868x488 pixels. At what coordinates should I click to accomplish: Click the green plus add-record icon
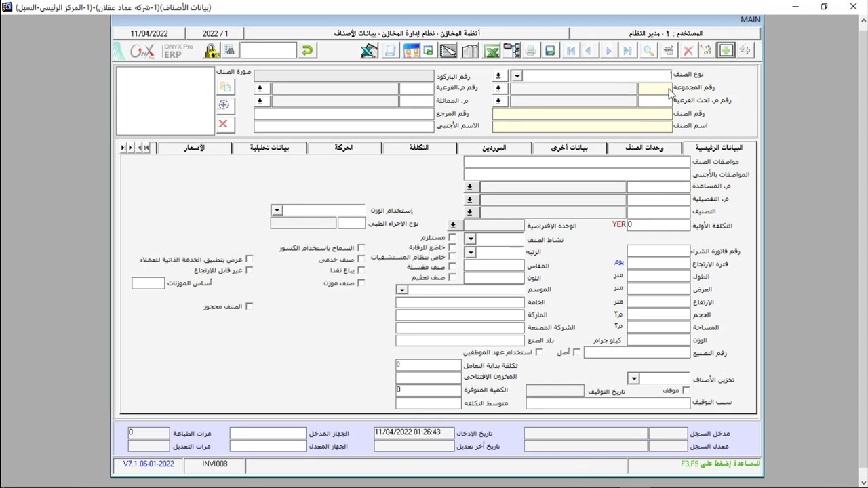pyautogui.click(x=726, y=51)
